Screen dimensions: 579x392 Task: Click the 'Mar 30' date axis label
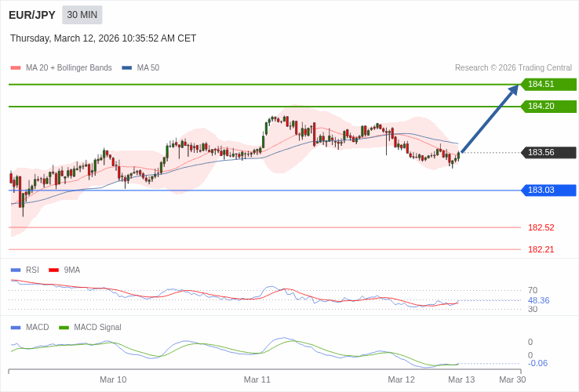coord(512,379)
